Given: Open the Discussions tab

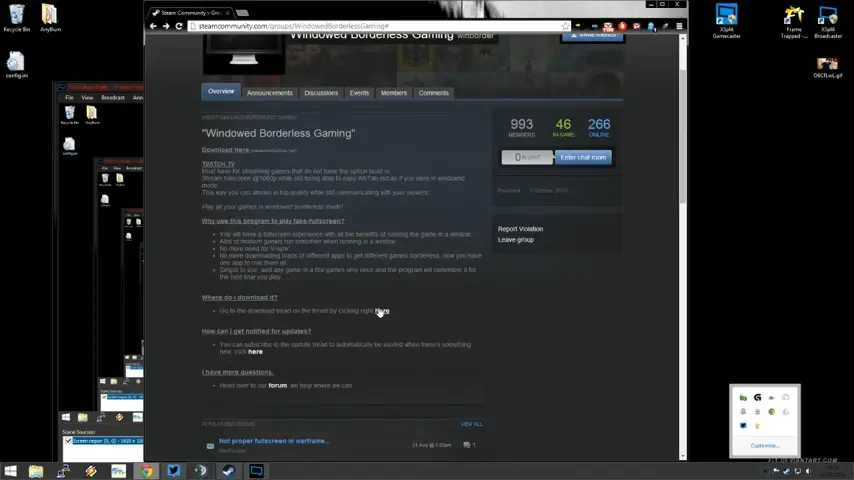Looking at the screenshot, I should pyautogui.click(x=321, y=93).
